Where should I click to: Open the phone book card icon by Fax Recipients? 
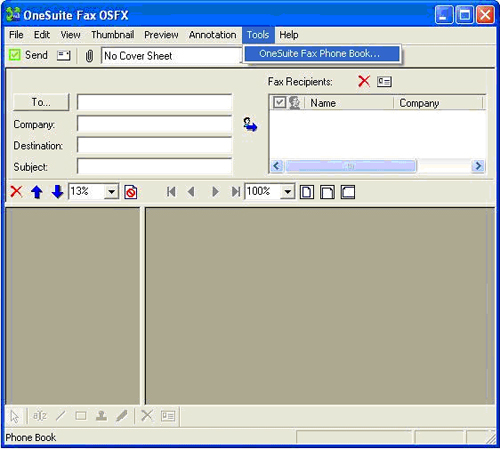click(384, 81)
